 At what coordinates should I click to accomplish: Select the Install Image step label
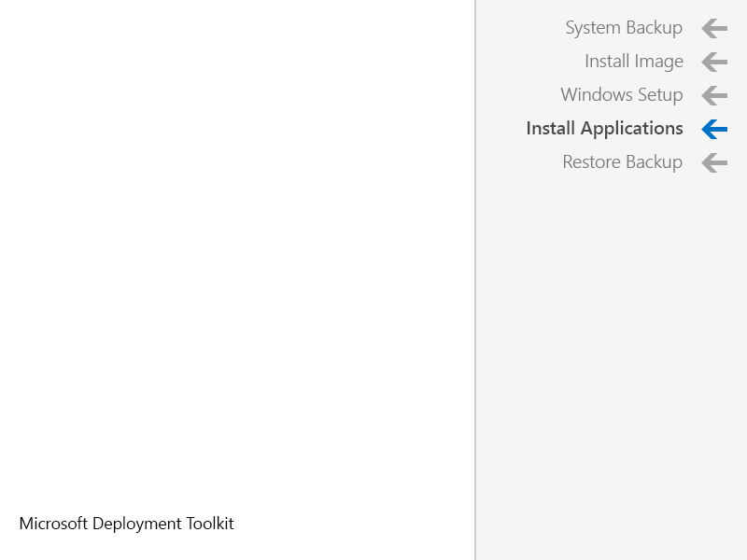(x=634, y=62)
